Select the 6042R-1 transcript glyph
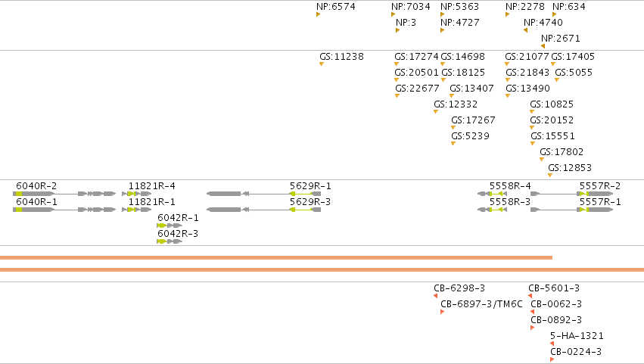644x364 pixels. 170,226
